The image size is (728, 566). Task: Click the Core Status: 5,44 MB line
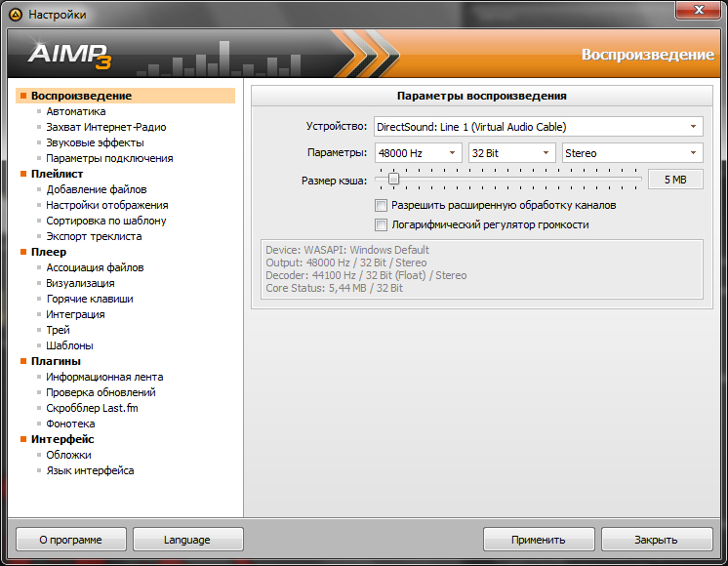point(334,288)
